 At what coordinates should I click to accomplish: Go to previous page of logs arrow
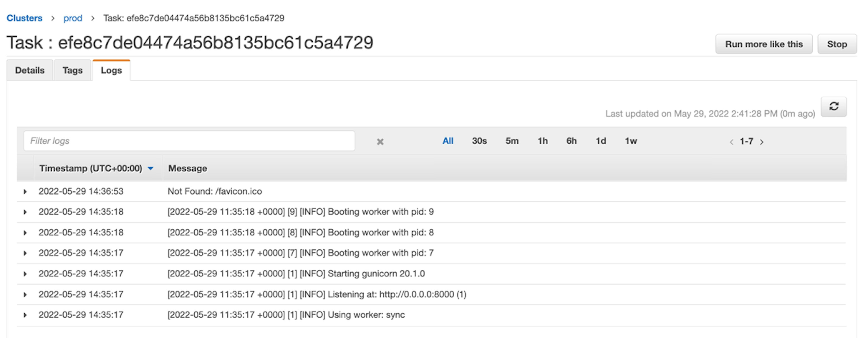coord(731,142)
